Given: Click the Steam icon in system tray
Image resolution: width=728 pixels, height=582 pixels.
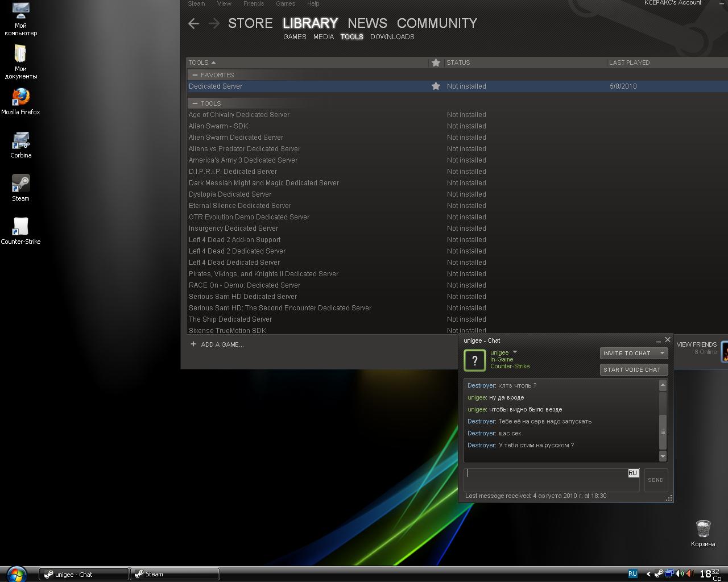Looking at the screenshot, I should [x=659, y=574].
